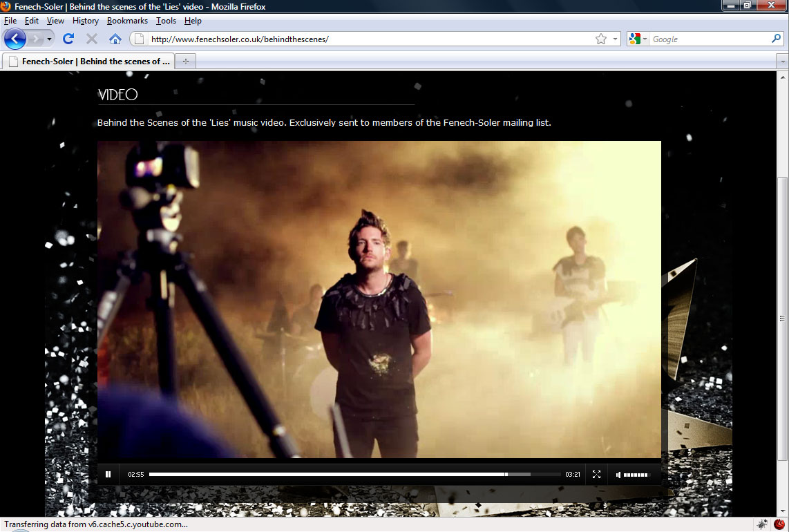Open the Firebug bug icon in status bar
Viewport: 789px width, 532px height.
coord(763,524)
